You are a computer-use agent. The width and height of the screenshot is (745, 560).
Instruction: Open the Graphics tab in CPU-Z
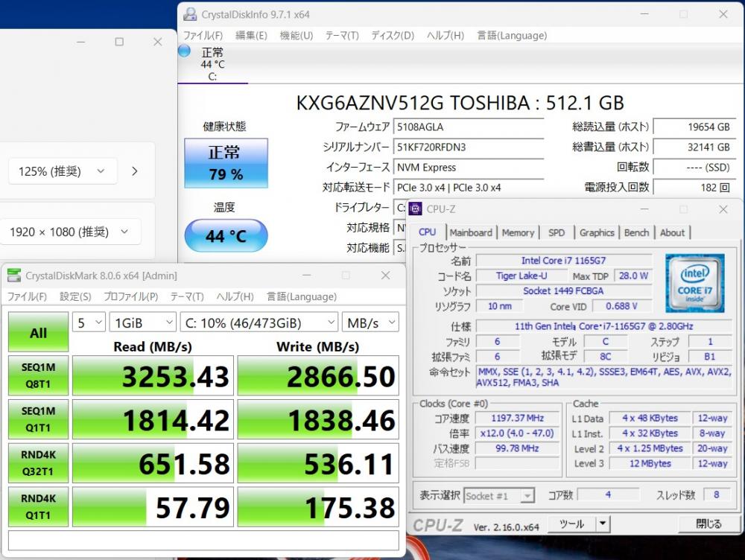click(x=597, y=233)
